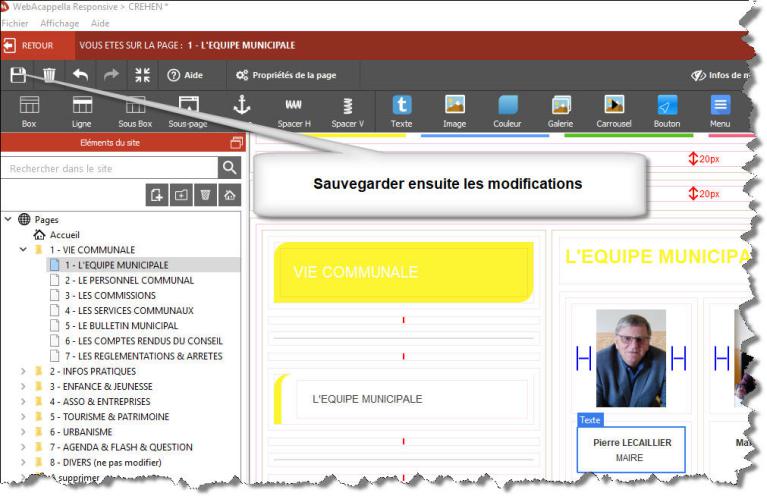This screenshot has height=496, width=767.
Task: Insert a Spacer H element
Action: (294, 111)
